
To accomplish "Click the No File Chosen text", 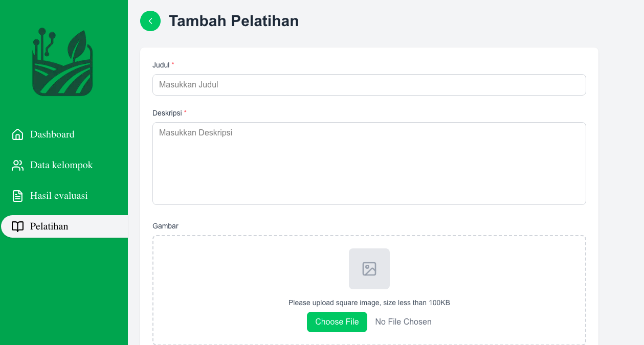I will tap(403, 322).
